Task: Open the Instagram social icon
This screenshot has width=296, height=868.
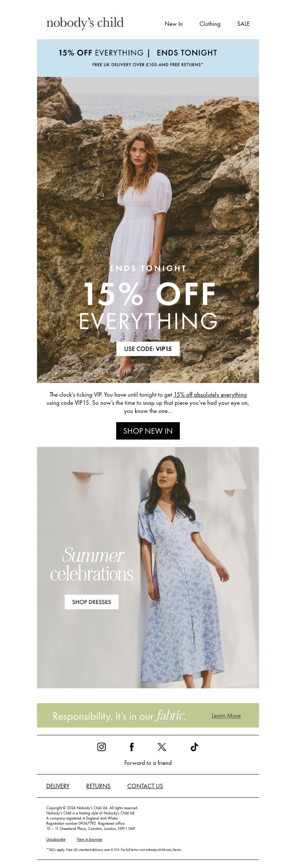Action: [x=101, y=747]
